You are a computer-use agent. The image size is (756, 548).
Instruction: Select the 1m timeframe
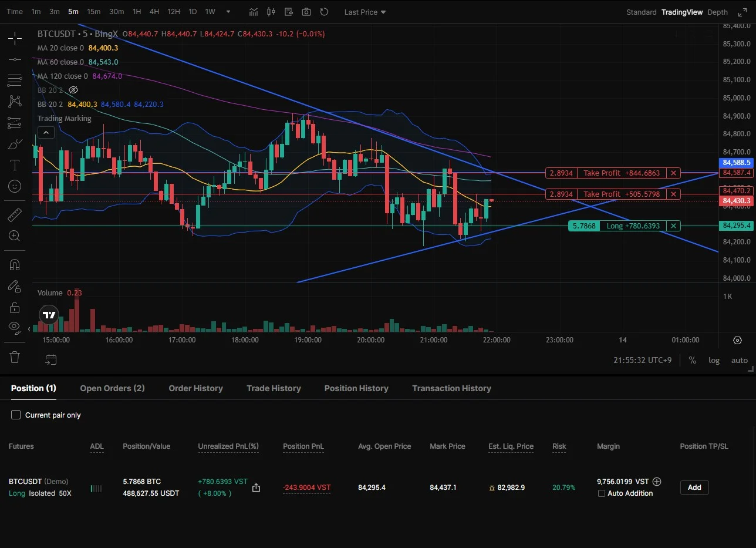click(36, 12)
